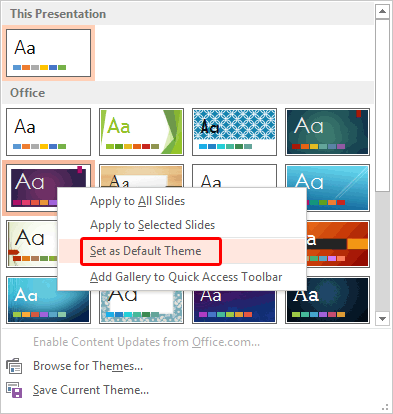Click the gallery resize grip corner
Screen dimensions: 393x414
[x=385, y=407]
